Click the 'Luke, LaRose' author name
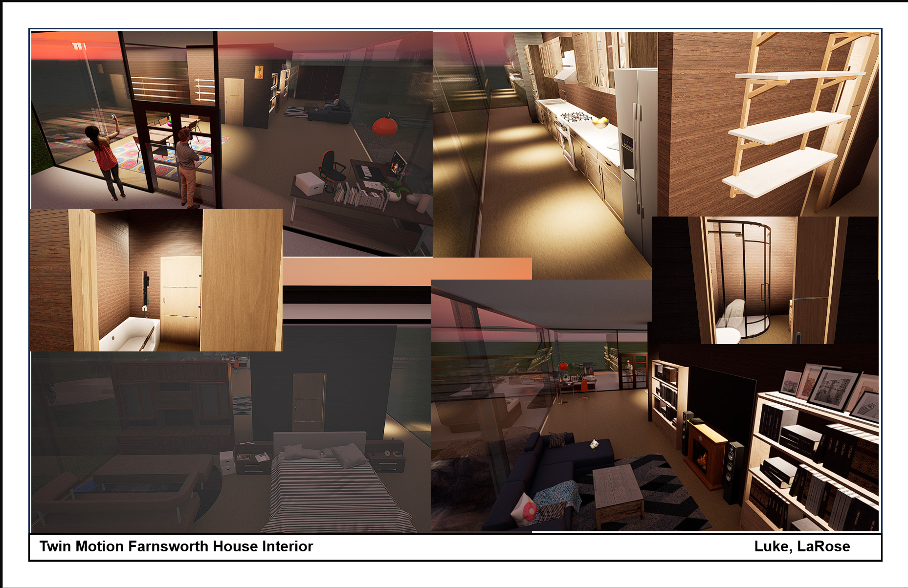The width and height of the screenshot is (908, 588). (x=802, y=546)
